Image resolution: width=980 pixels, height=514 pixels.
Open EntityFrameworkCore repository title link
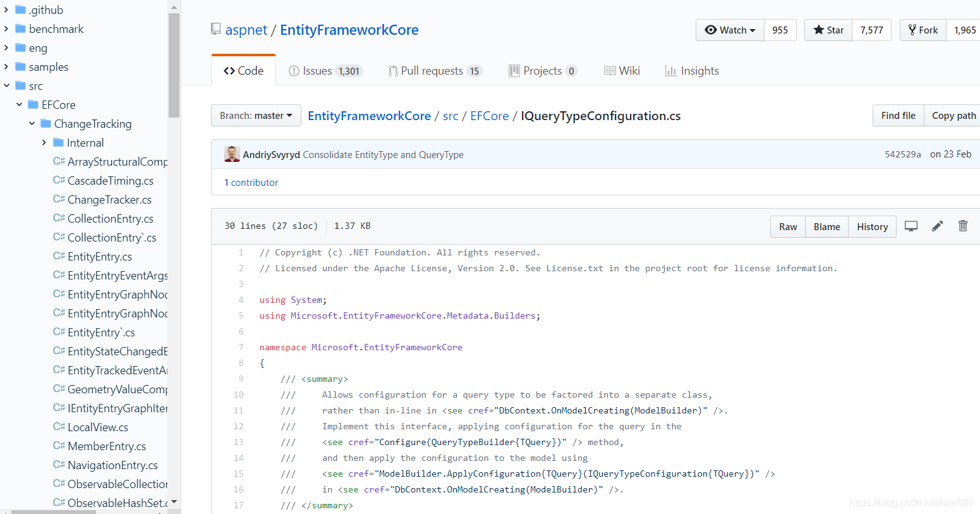[349, 30]
